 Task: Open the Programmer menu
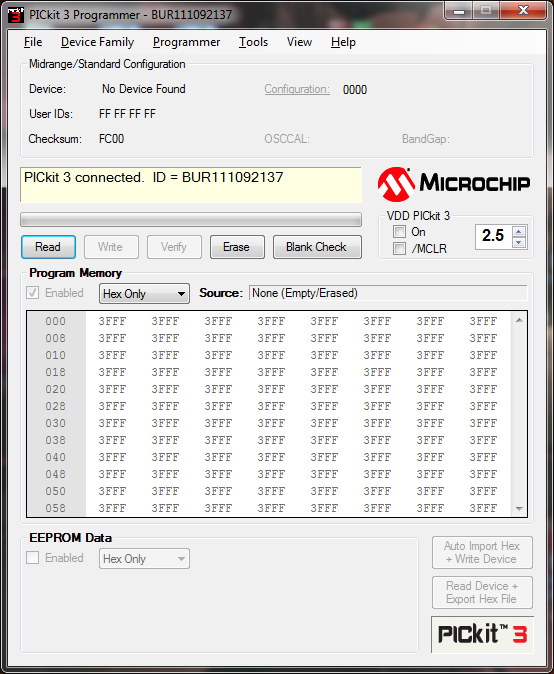point(187,42)
